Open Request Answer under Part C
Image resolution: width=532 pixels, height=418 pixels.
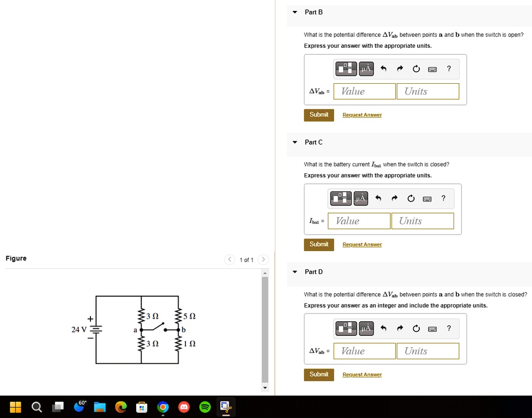[x=362, y=244]
